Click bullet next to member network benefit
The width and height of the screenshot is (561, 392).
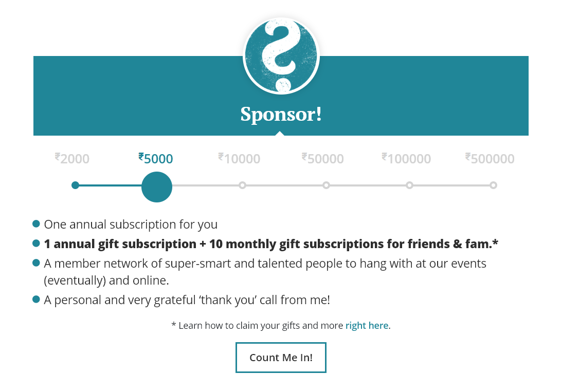click(x=36, y=263)
